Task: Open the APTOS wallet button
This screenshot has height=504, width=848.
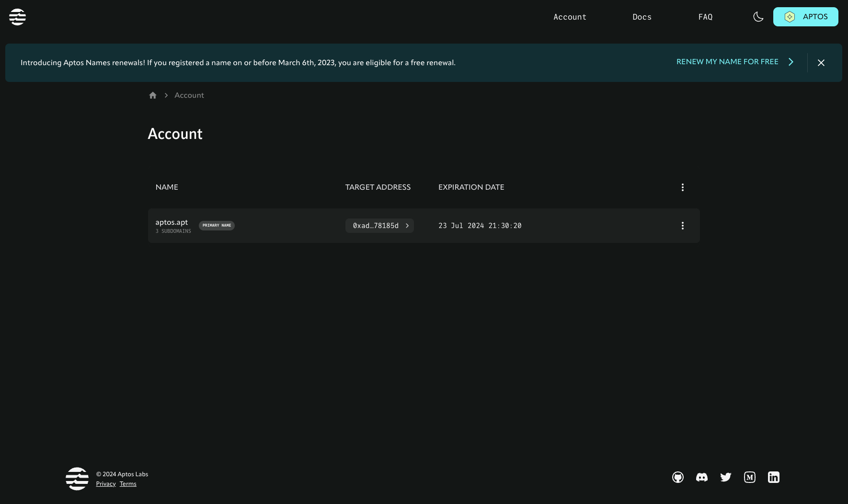Action: point(805,17)
